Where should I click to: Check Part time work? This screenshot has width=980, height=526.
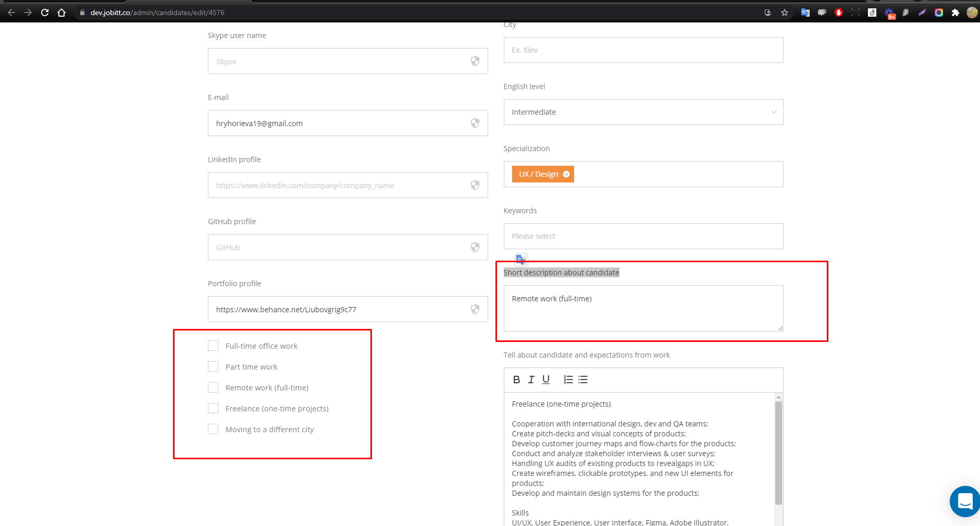coord(213,366)
